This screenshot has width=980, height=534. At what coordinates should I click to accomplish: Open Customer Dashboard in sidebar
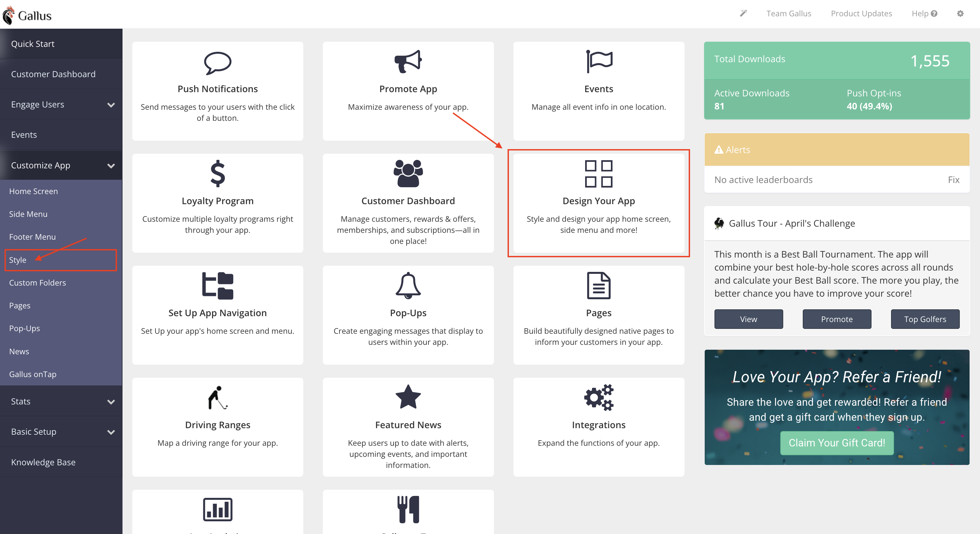click(x=61, y=74)
